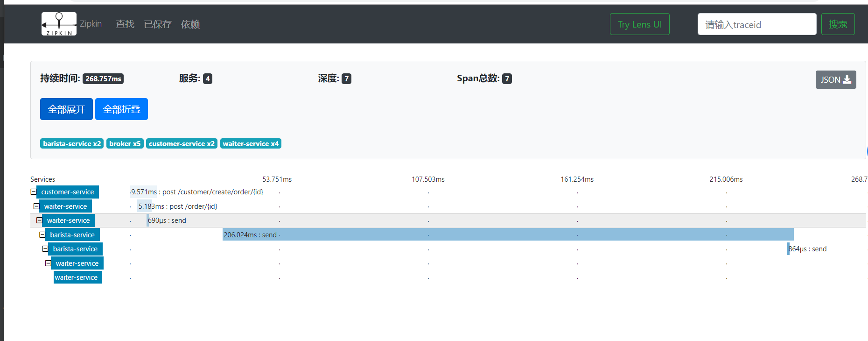Click the 深度 depth badge

[346, 78]
